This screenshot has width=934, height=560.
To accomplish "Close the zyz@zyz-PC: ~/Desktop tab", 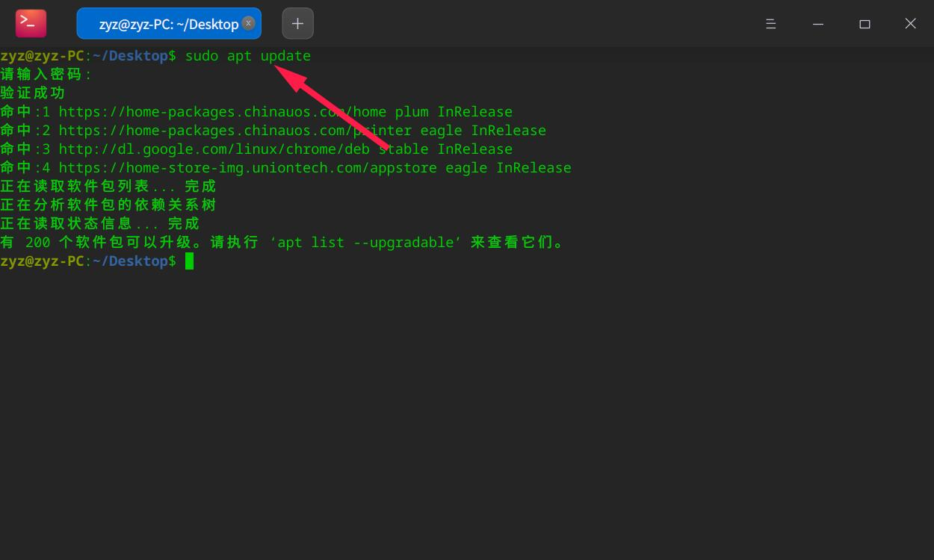I will (249, 23).
